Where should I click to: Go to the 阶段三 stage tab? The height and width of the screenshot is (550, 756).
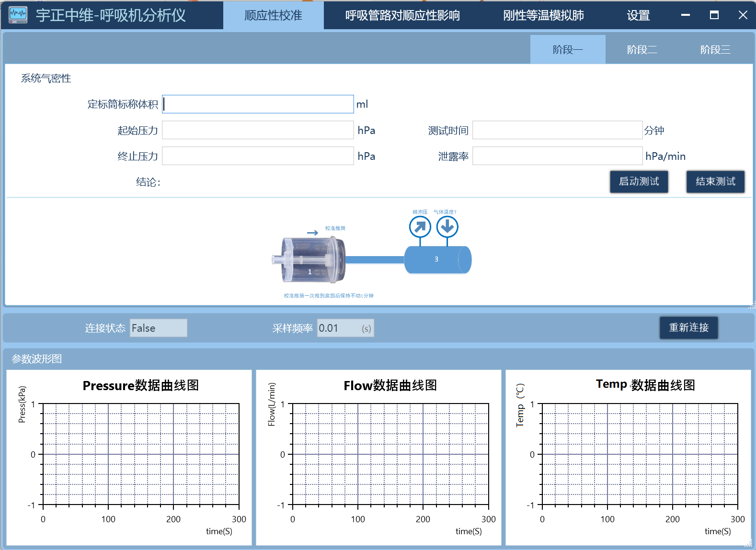[x=715, y=50]
